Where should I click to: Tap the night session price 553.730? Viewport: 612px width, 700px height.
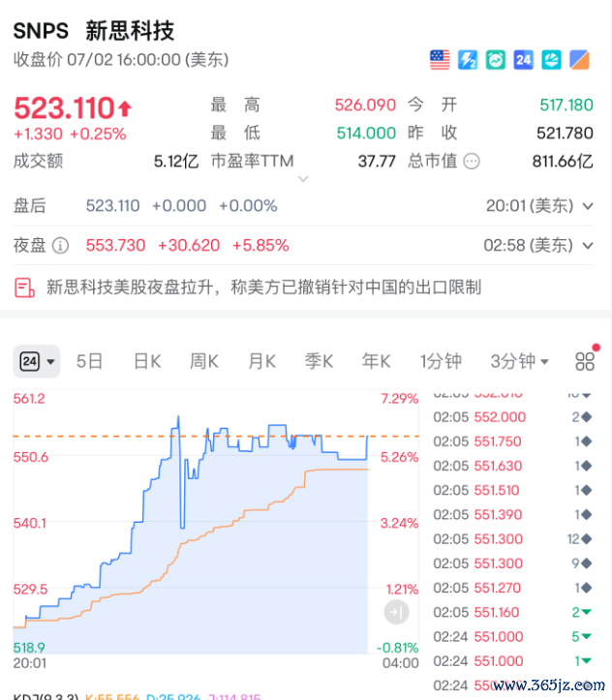(115, 246)
